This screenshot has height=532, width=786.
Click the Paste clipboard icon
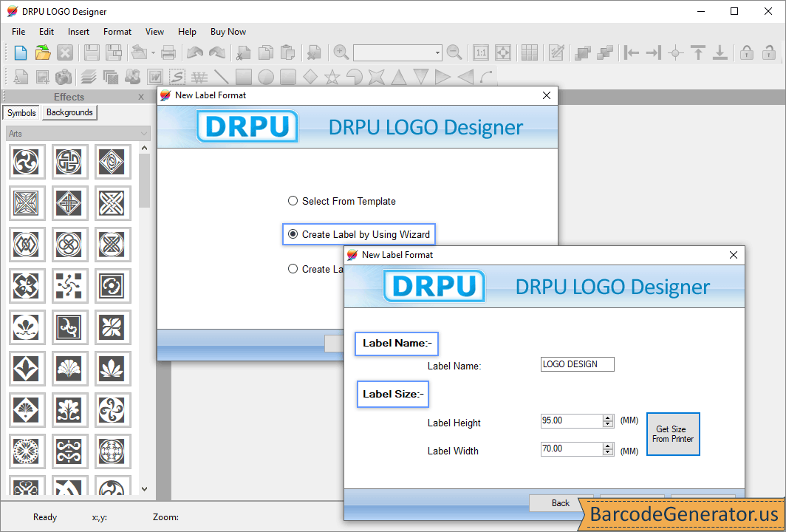(288, 52)
